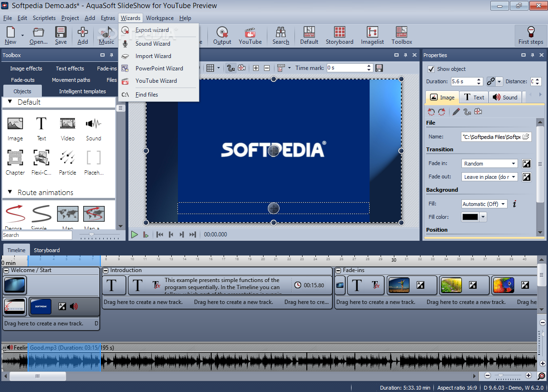The image size is (548, 392).
Task: Open YouTube export from the toolbar
Action: coord(250,35)
